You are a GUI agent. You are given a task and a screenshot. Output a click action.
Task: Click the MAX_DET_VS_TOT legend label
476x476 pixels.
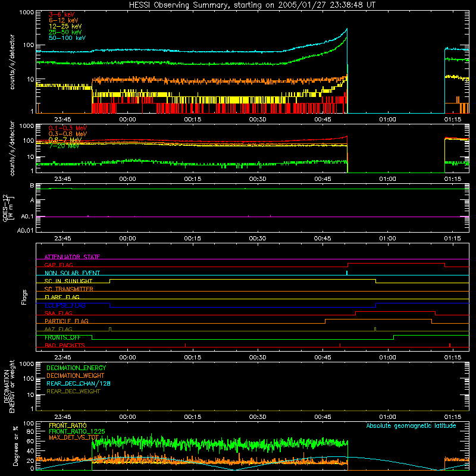coord(74,437)
